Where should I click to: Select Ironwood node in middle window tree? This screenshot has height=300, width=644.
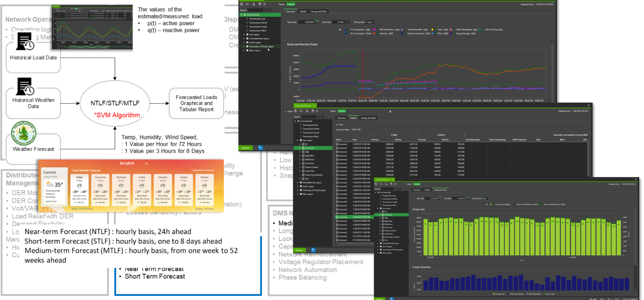[x=313, y=148]
